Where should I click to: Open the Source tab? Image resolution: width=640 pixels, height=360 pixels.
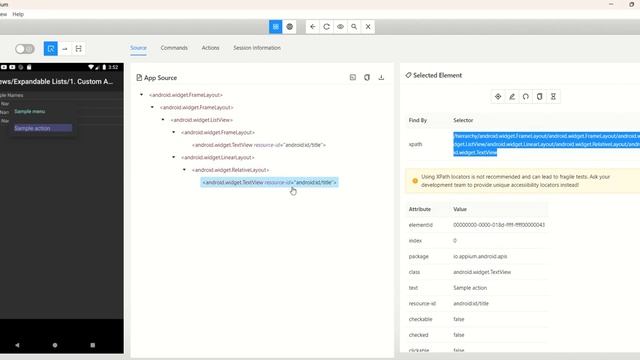(138, 48)
